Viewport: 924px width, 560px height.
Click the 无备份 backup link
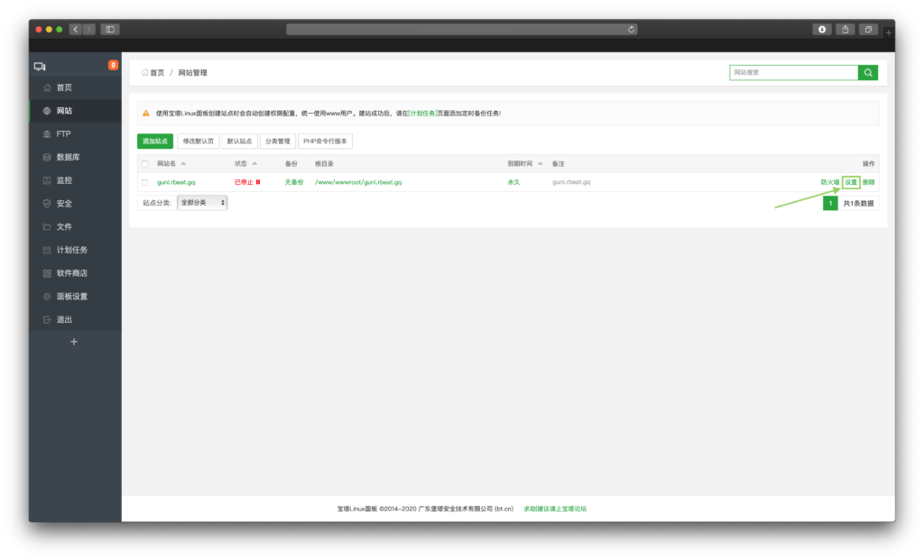click(x=294, y=182)
